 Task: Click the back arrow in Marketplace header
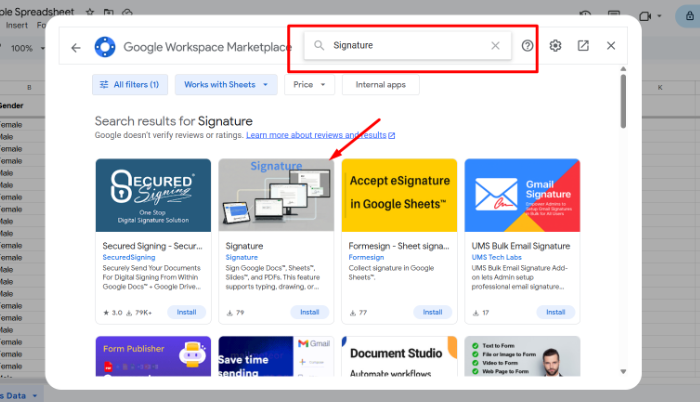[76, 46]
